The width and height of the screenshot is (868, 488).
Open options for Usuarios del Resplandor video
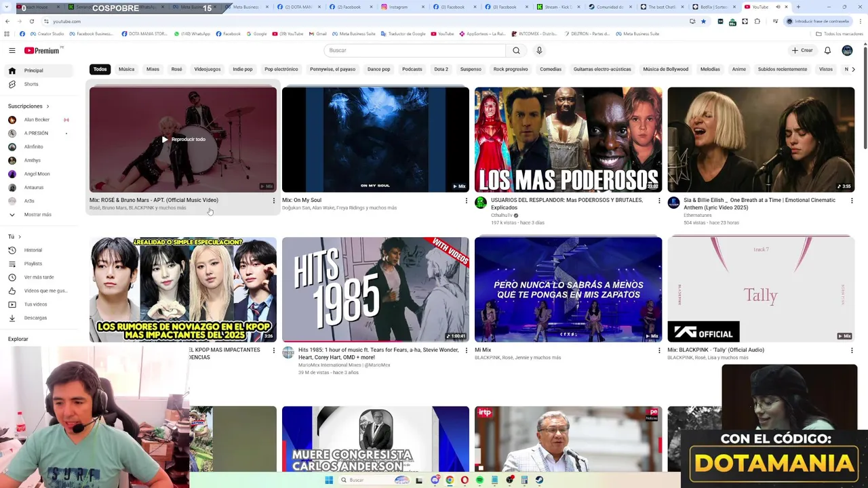click(x=659, y=201)
